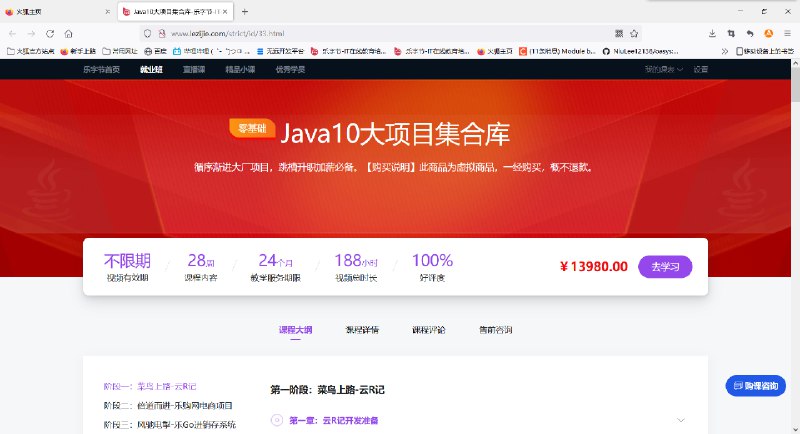Select 阶段一 菜鸟上路-云R记 in the outline
800x434 pixels.
click(x=150, y=387)
